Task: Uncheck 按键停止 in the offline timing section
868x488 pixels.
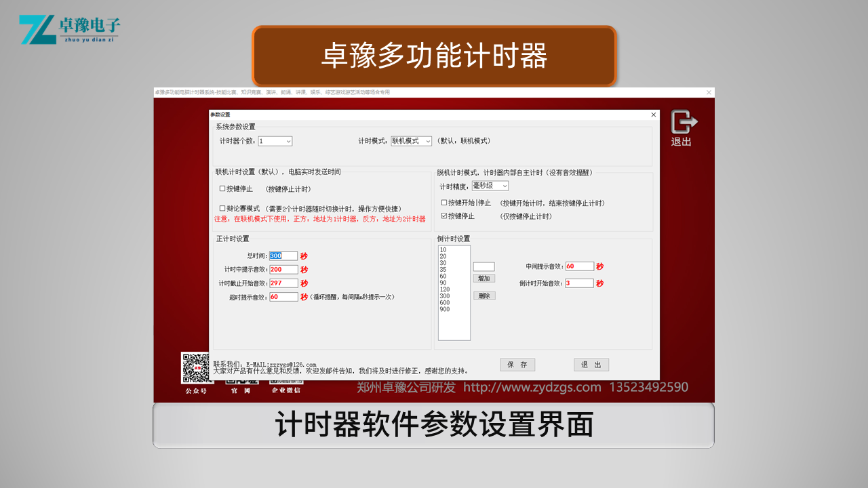Action: pos(445,217)
